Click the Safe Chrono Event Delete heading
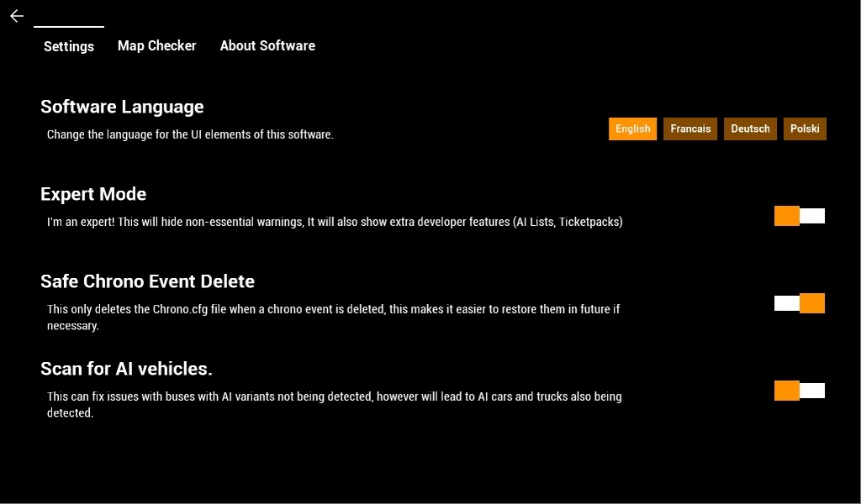 point(147,281)
